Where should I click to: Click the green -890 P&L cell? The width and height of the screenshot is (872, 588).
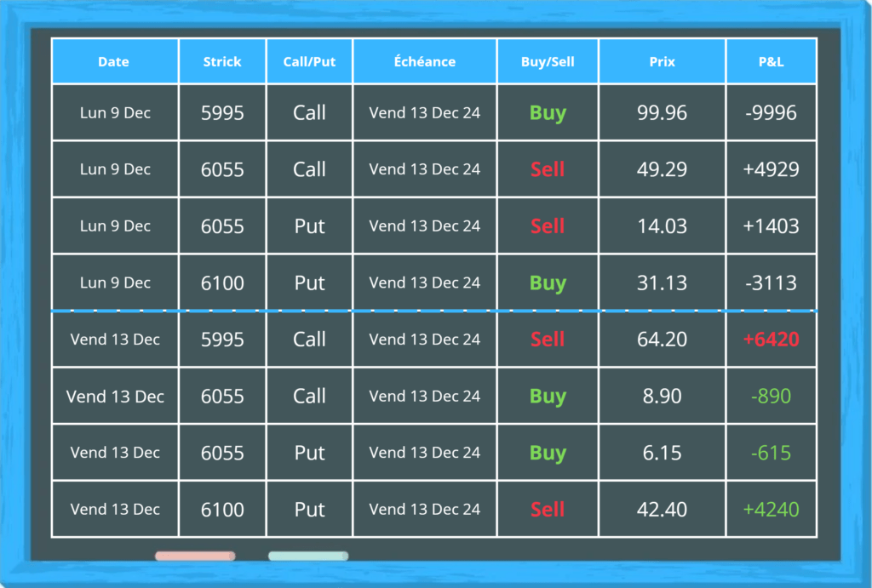(x=771, y=396)
